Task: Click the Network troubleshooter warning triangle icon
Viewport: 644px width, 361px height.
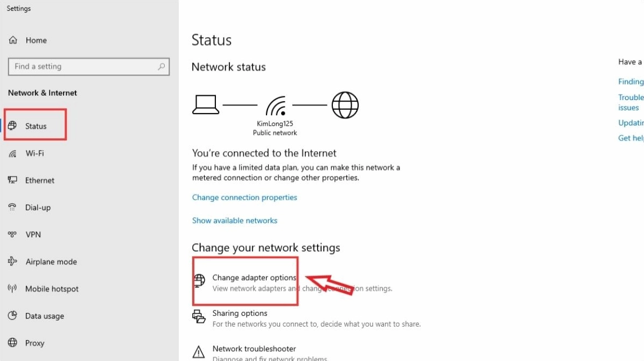Action: (199, 351)
